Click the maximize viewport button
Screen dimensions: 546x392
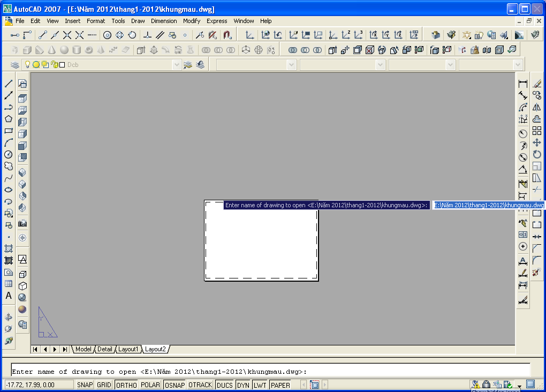[x=314, y=385]
